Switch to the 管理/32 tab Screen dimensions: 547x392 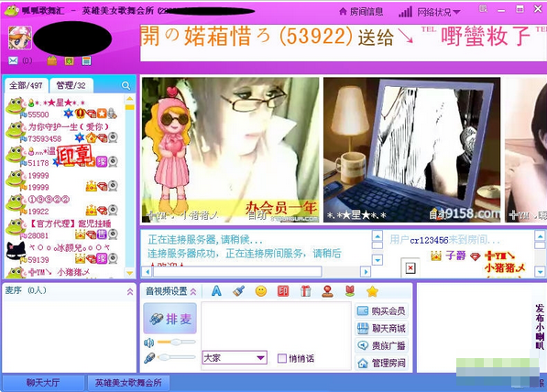(71, 85)
